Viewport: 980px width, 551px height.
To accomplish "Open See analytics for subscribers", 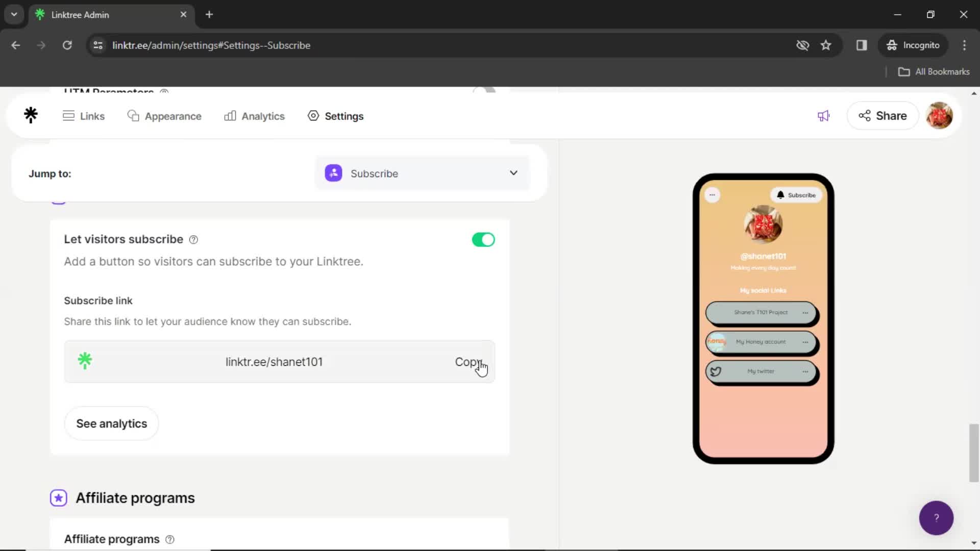I will coord(112,423).
